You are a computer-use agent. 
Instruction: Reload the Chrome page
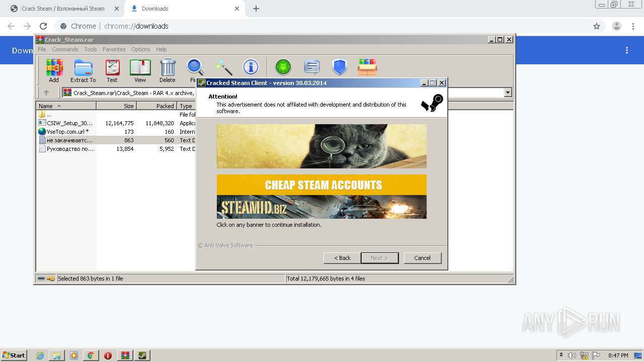click(43, 26)
